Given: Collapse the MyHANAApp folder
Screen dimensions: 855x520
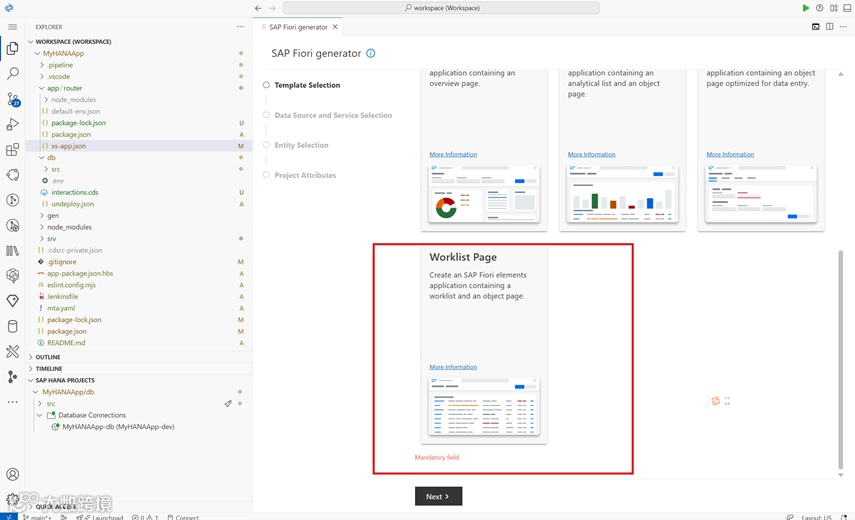Looking at the screenshot, I should [63, 53].
